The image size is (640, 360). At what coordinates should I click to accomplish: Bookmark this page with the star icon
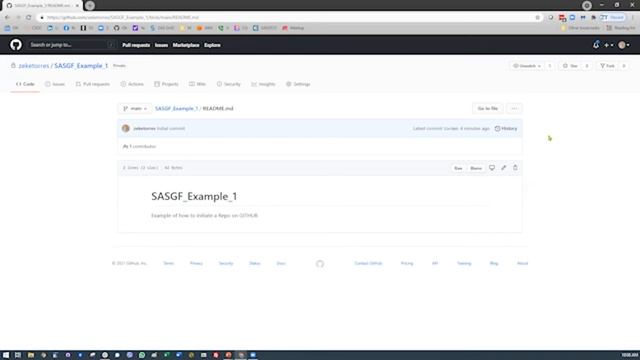(538, 18)
